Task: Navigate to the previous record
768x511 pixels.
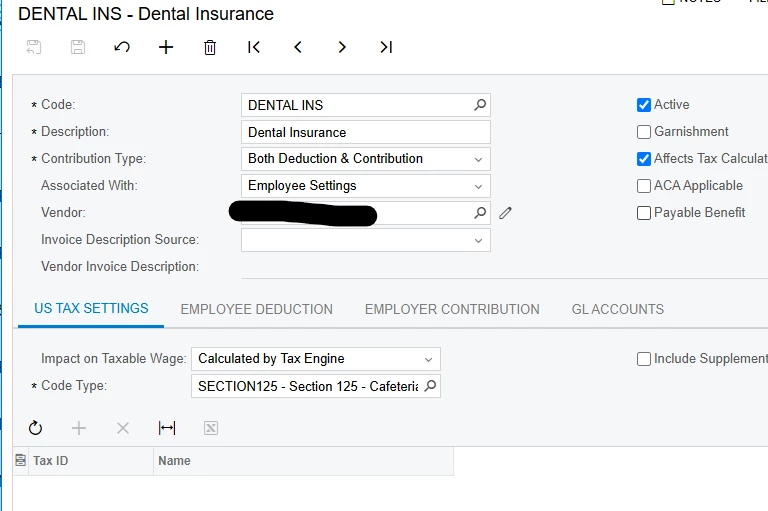Action: (x=298, y=47)
